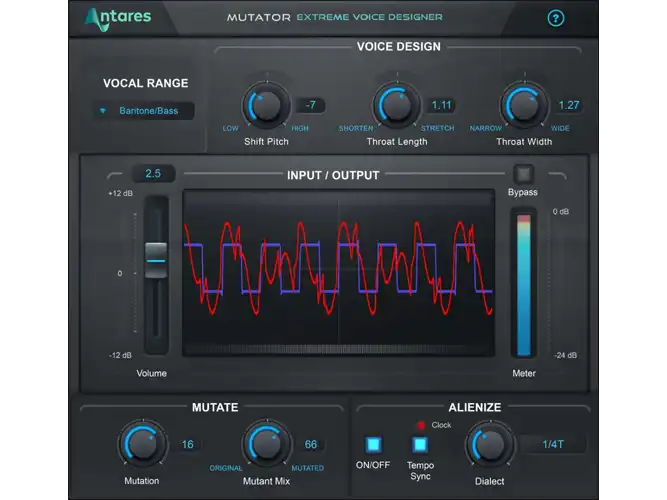The width and height of the screenshot is (667, 500).
Task: Toggle the Bypass button
Action: (x=523, y=174)
